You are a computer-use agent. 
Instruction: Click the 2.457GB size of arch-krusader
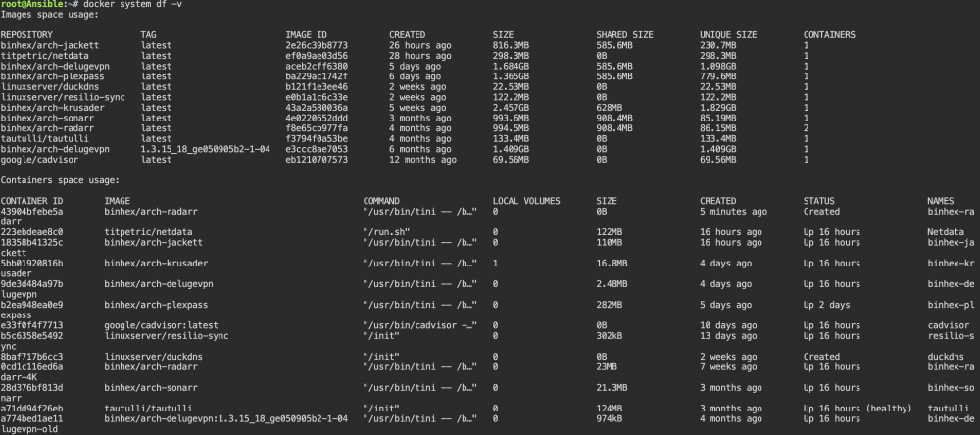click(514, 108)
